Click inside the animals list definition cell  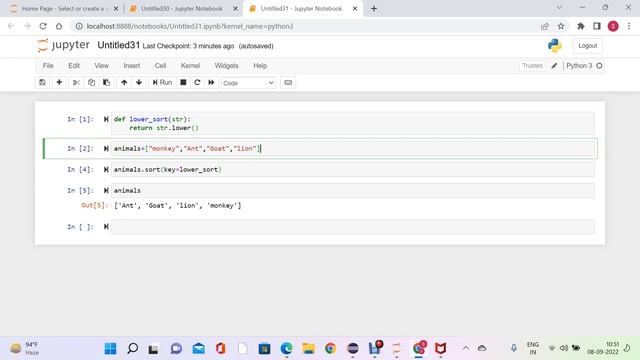353,149
